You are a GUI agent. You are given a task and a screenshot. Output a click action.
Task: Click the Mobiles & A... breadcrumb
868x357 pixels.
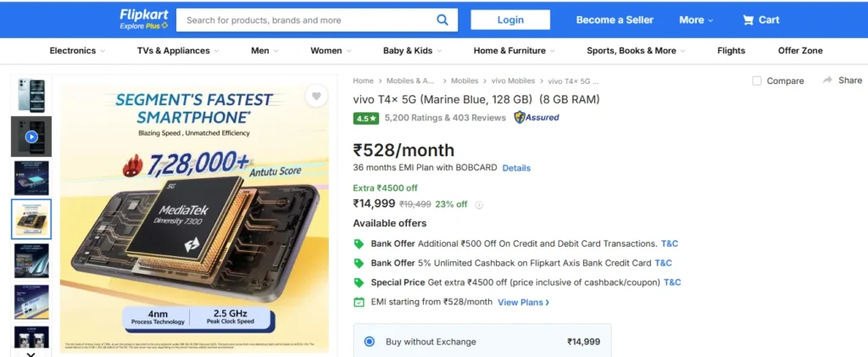[x=410, y=81]
